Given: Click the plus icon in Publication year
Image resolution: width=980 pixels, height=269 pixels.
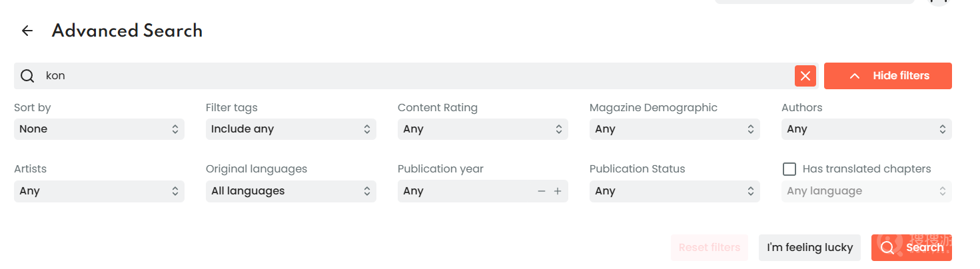Looking at the screenshot, I should coord(558,191).
